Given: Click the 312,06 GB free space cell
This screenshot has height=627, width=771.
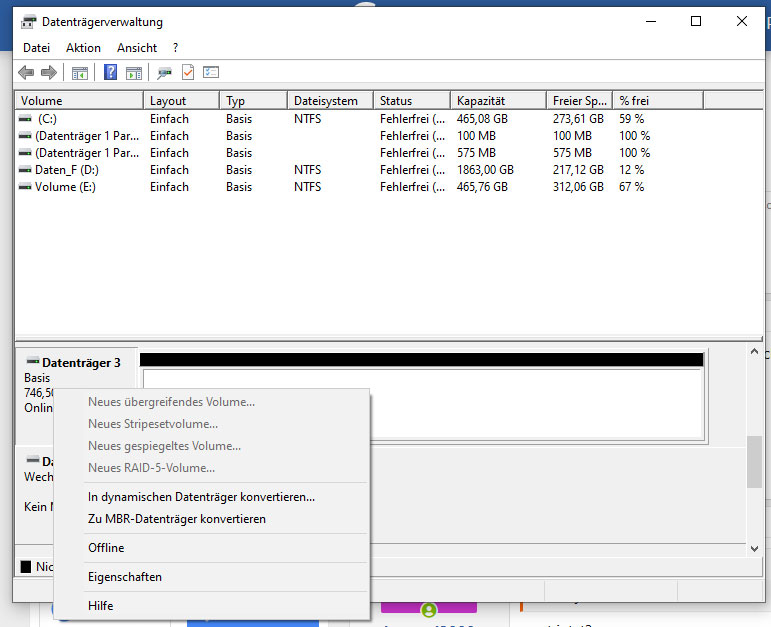Looking at the screenshot, I should click(578, 187).
